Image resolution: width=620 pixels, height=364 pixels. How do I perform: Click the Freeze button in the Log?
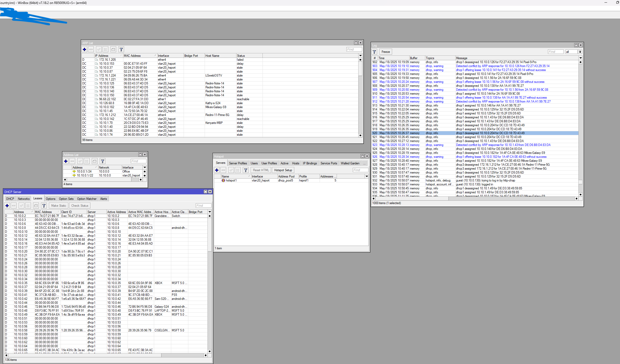coord(385,52)
